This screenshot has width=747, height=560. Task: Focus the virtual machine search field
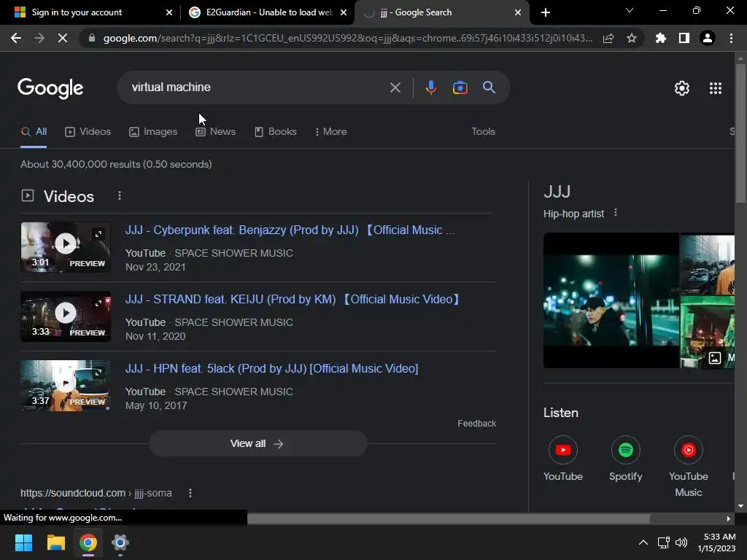pyautogui.click(x=258, y=87)
